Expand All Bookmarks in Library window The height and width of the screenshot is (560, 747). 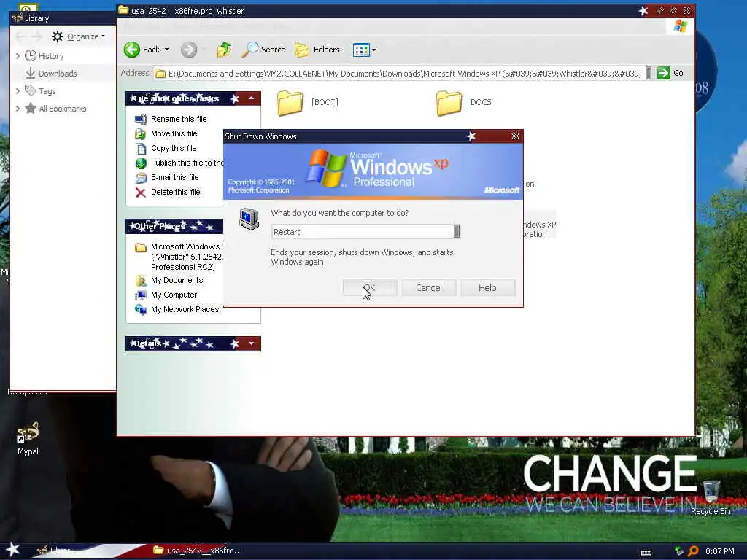[x=18, y=109]
